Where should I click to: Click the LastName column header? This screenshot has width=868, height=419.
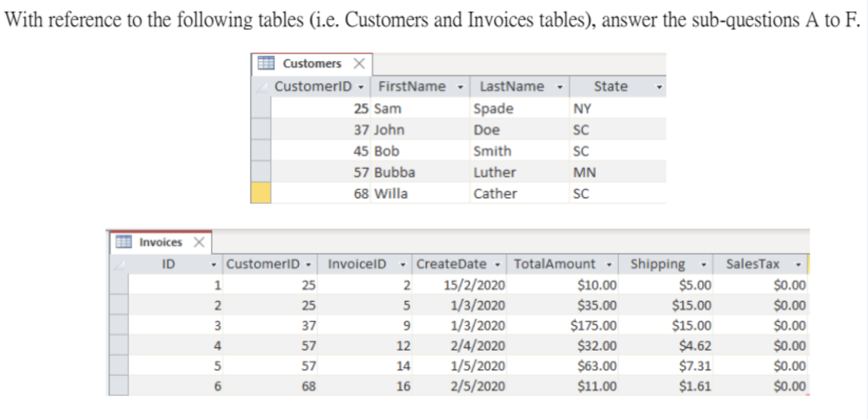coord(520,87)
